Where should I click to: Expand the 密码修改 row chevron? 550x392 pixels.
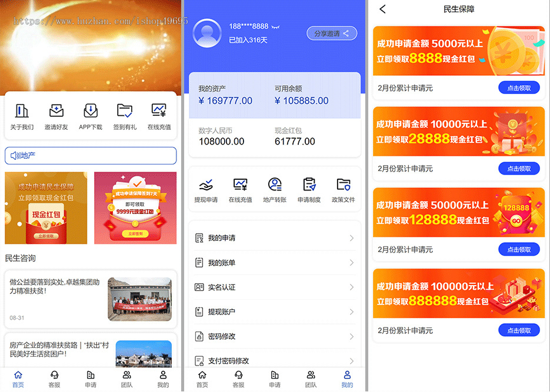click(351, 336)
